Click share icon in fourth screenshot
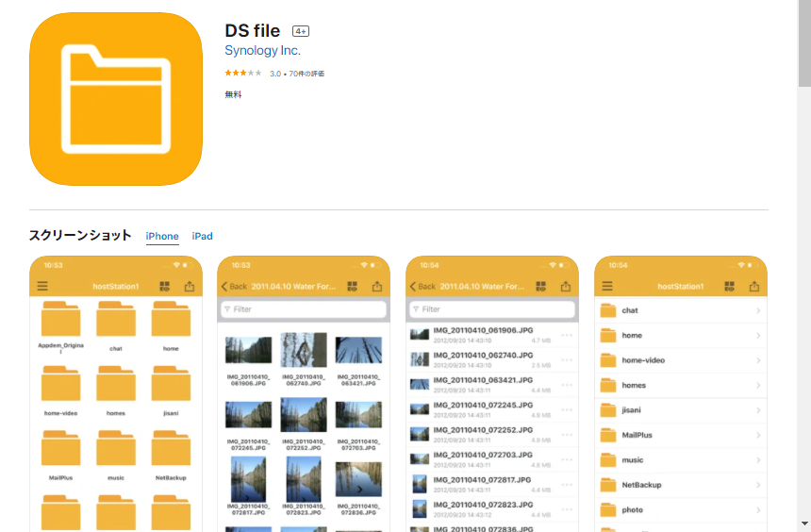The width and height of the screenshot is (811, 532). pos(754,286)
